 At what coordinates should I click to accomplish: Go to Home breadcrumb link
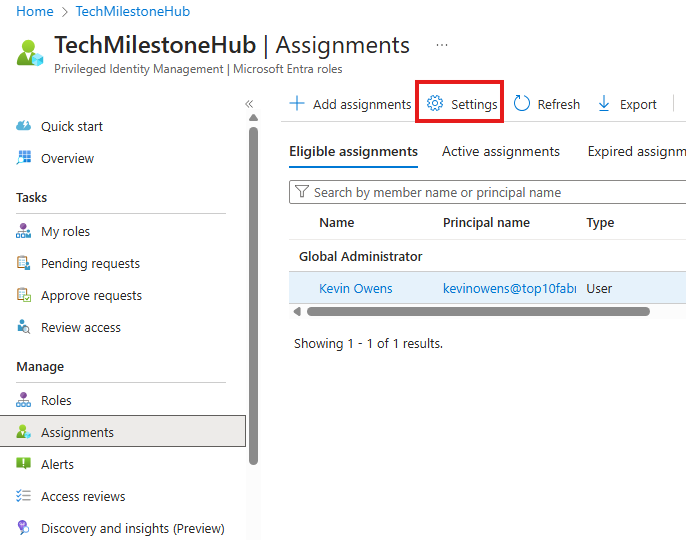[35, 11]
